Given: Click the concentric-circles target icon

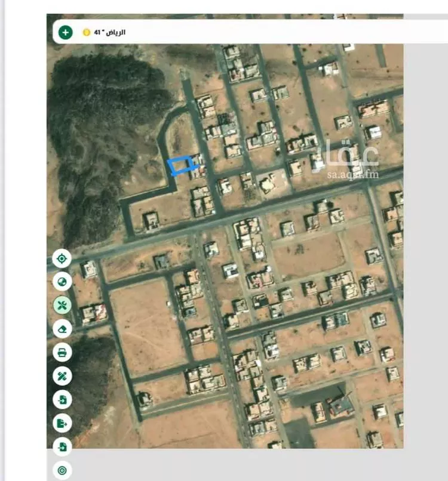Looking at the screenshot, I should click(x=62, y=470).
